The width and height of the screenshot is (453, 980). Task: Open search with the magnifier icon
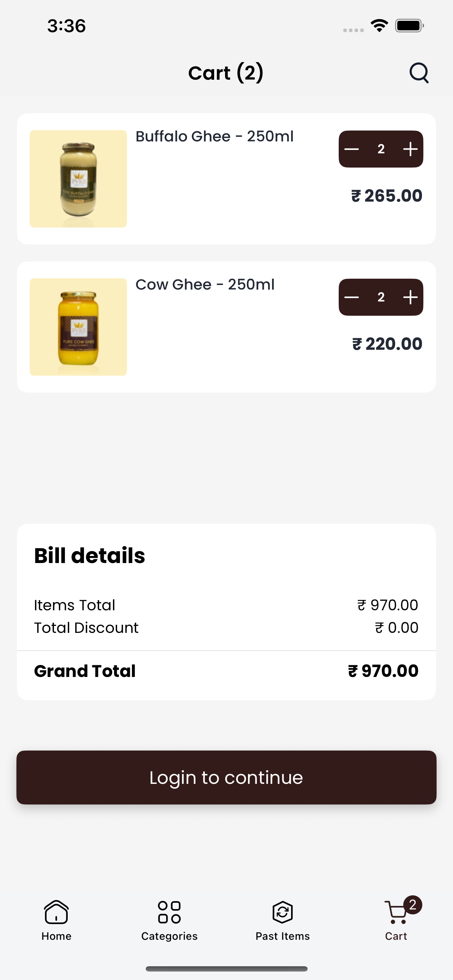(419, 72)
